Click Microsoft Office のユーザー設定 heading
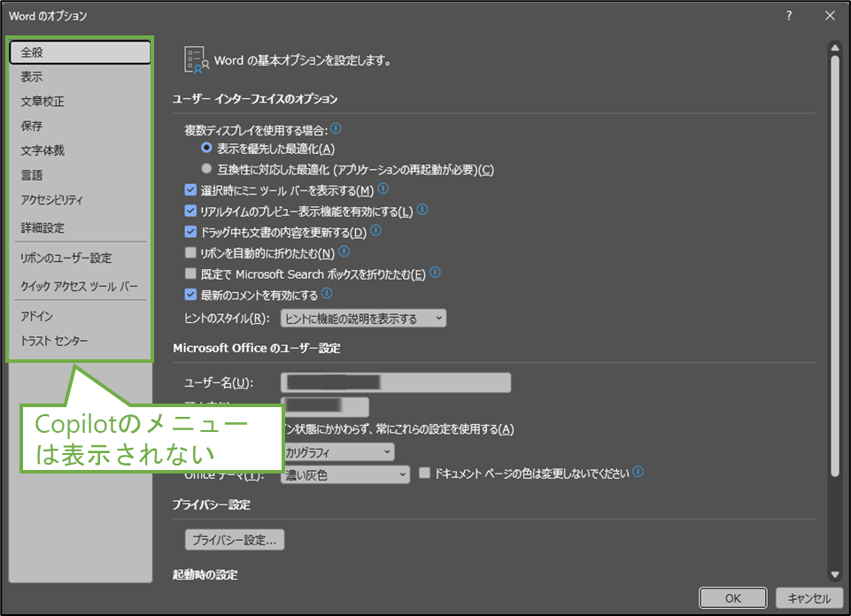The height and width of the screenshot is (616, 851). 256,348
